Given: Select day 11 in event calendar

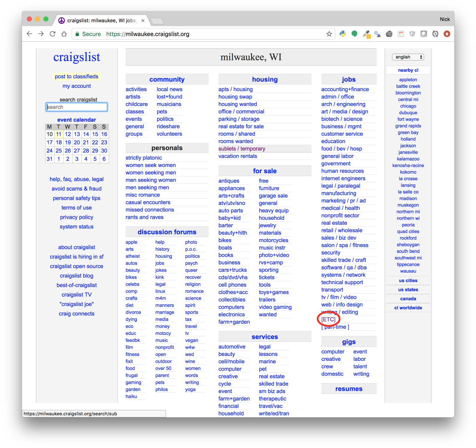Looking at the screenshot, I should tap(59, 134).
